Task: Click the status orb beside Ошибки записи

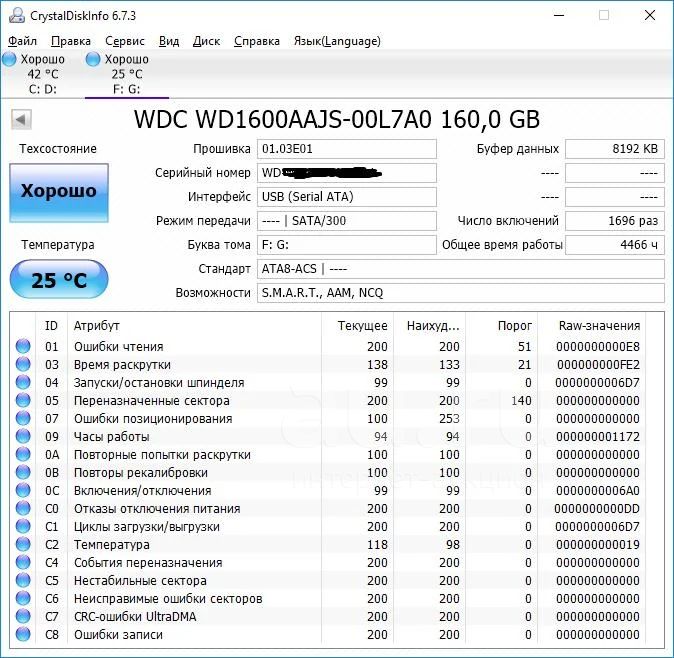Action: pos(23,635)
